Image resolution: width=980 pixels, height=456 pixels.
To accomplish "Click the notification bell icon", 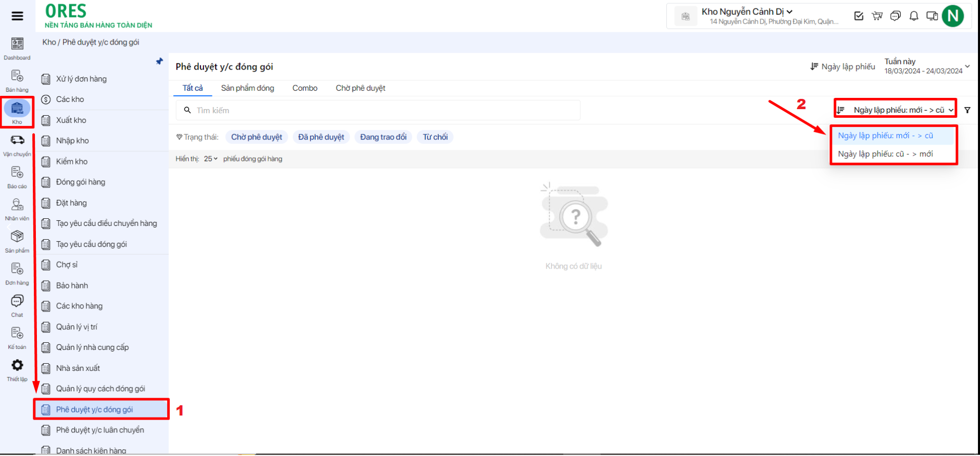I will tap(913, 16).
